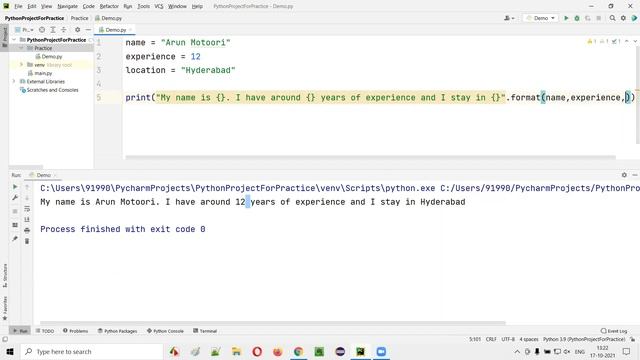Run the Demo configuration with green play icon
The height and width of the screenshot is (360, 640).
click(x=566, y=18)
